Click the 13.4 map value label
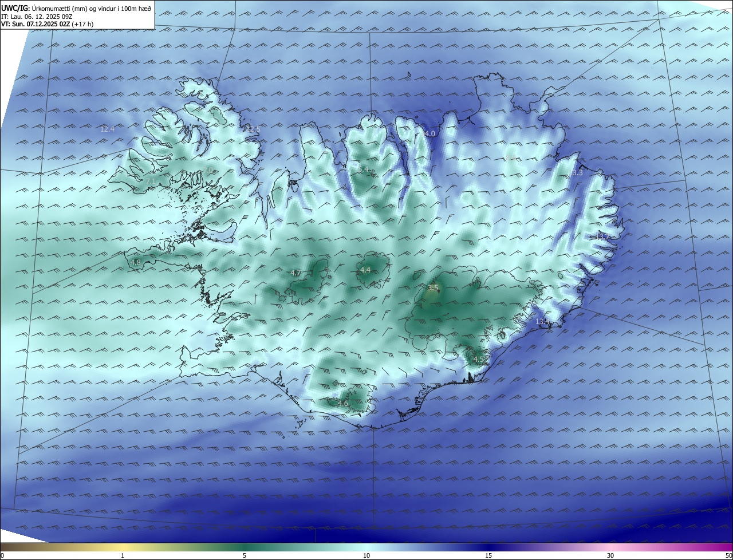This screenshot has width=733, height=560. pos(542,322)
